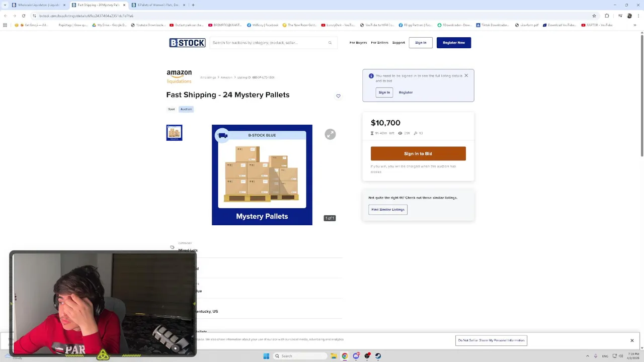Viewport: 644px width, 362px height.
Task: Reload the current page
Action: tap(23, 16)
